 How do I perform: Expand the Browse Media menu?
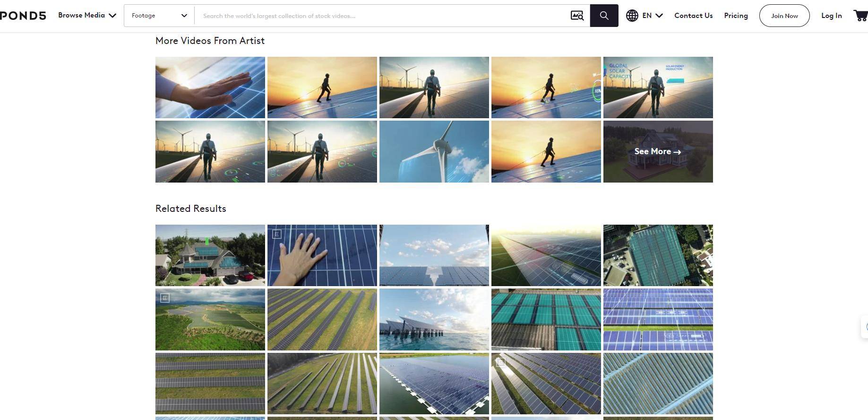[87, 16]
